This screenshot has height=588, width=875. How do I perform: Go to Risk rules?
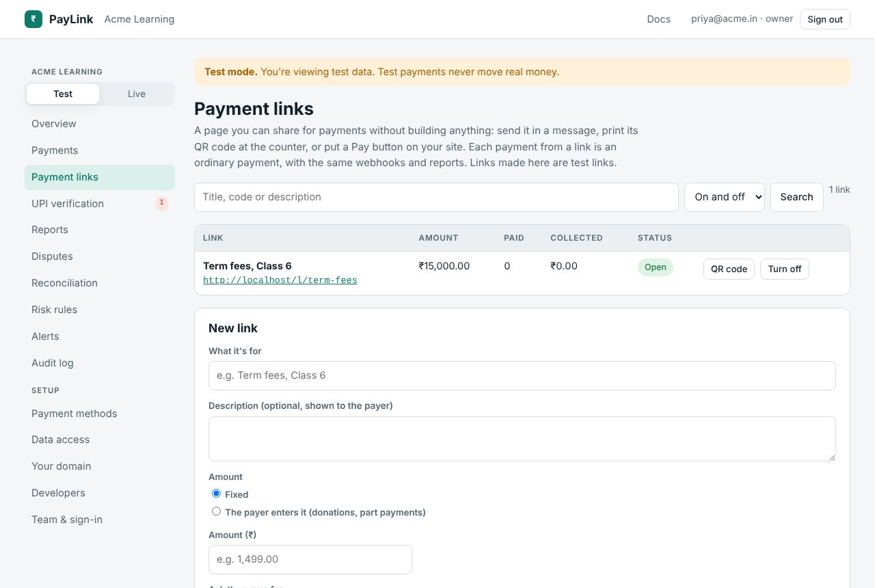coord(100,310)
